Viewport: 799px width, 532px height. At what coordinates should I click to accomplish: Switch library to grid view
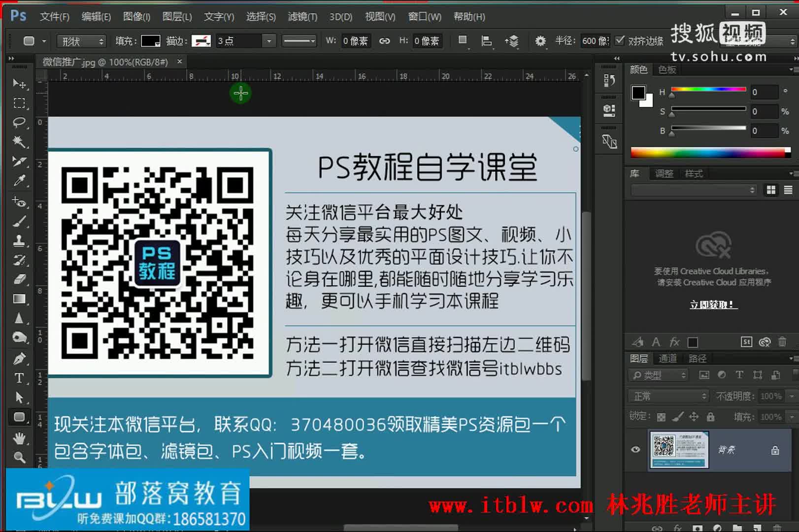click(771, 190)
